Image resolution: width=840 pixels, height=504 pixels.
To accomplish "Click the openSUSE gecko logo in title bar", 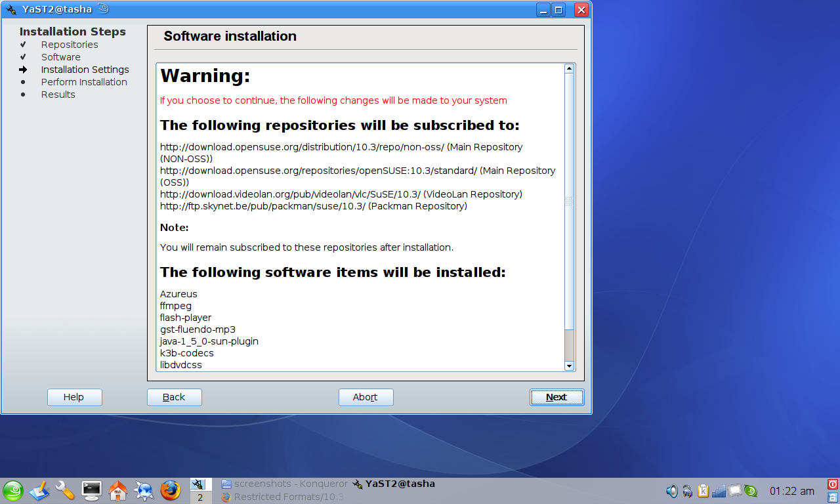I will point(103,9).
